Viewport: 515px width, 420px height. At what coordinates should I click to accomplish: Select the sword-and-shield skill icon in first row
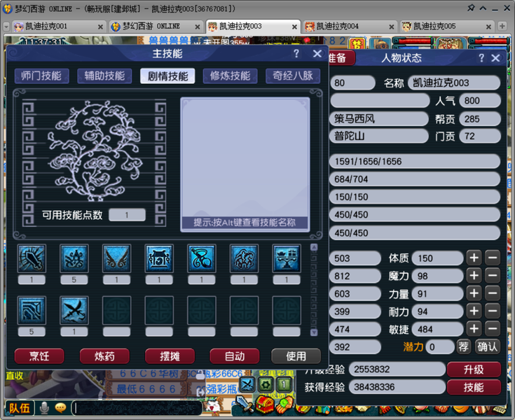[32, 258]
